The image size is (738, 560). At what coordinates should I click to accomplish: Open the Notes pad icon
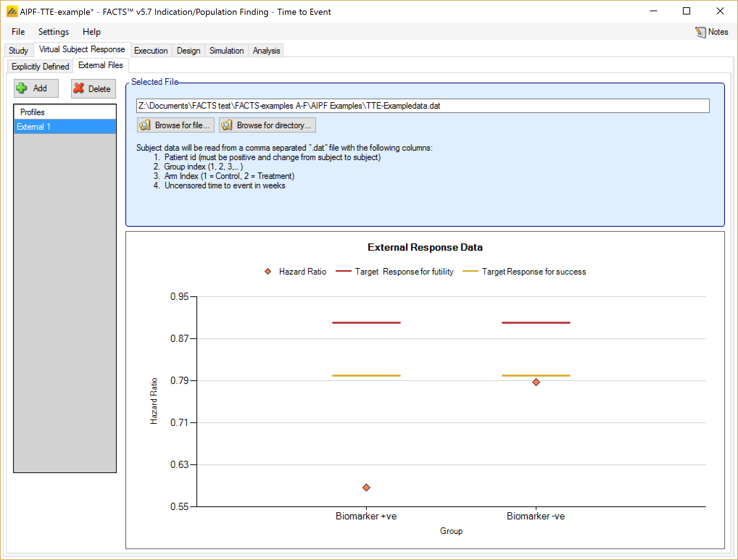point(700,32)
